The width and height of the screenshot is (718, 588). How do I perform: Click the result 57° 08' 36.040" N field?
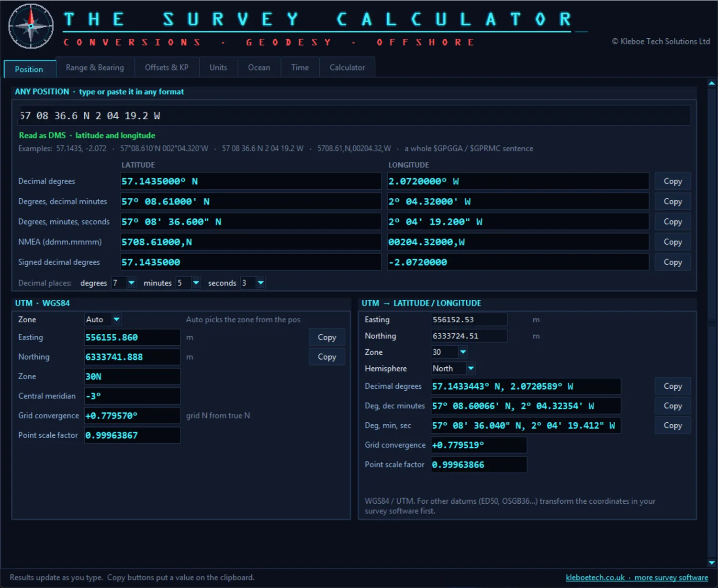[x=526, y=426]
